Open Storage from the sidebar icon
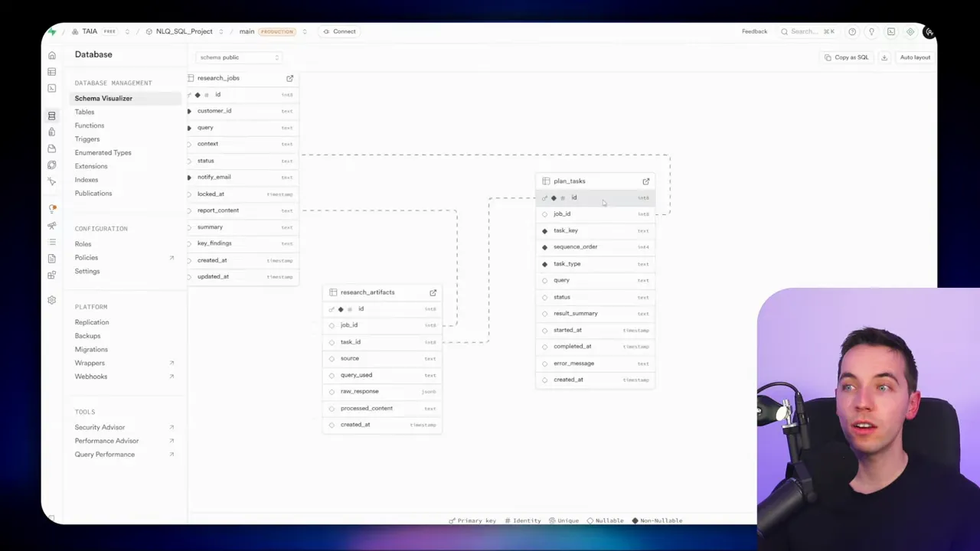The width and height of the screenshot is (980, 551). pyautogui.click(x=51, y=149)
